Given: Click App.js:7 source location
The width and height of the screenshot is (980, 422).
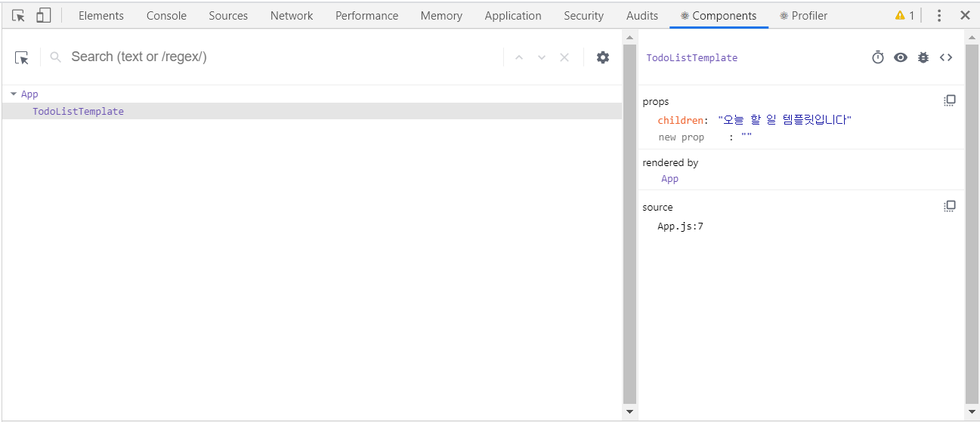Looking at the screenshot, I should click(680, 226).
